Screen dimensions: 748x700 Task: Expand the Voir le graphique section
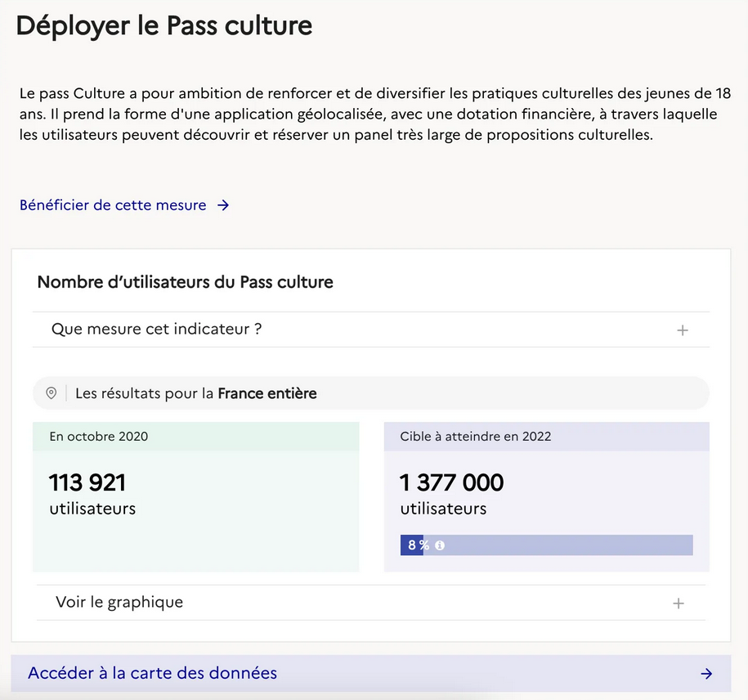tap(371, 603)
